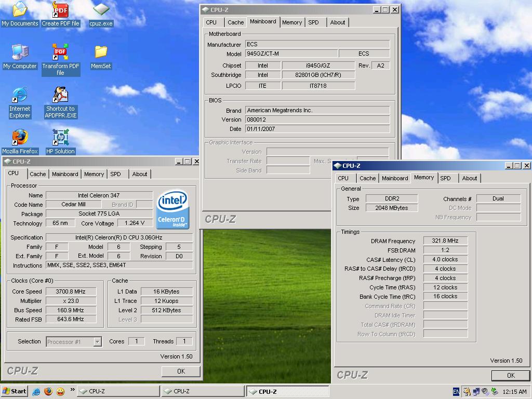Click the 512 KBytes Level 2 cache value
The width and height of the screenshot is (532, 399).
(x=167, y=310)
